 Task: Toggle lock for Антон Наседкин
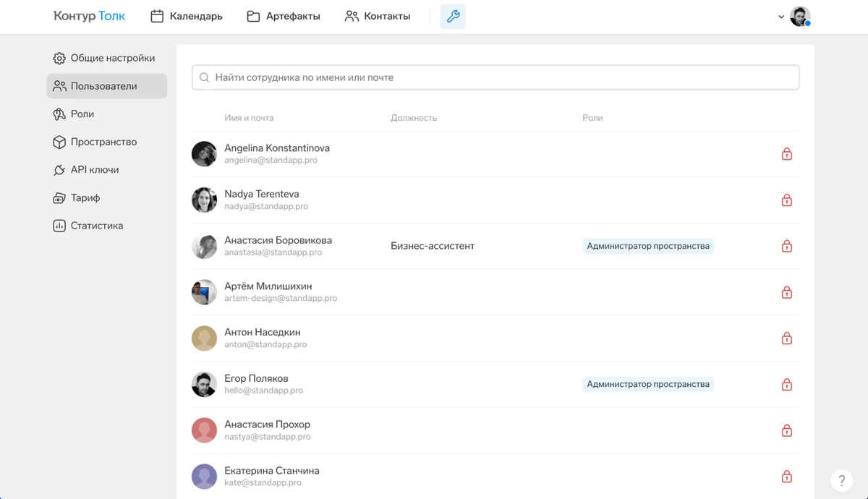tap(787, 338)
